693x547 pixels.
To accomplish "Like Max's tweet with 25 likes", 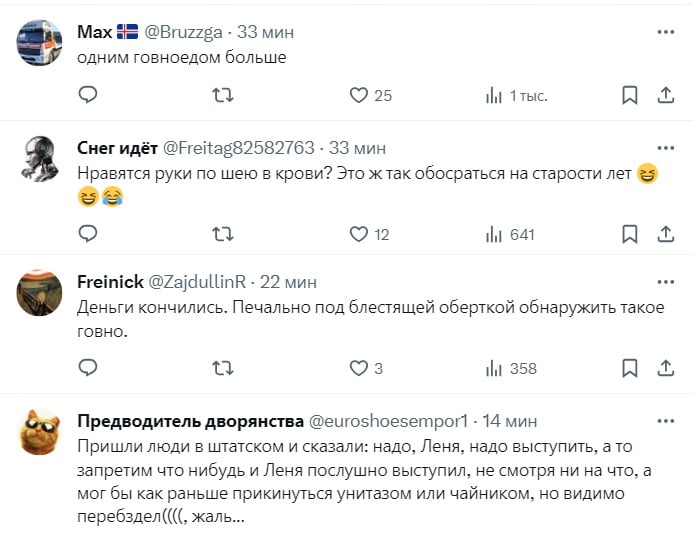I will 360,96.
